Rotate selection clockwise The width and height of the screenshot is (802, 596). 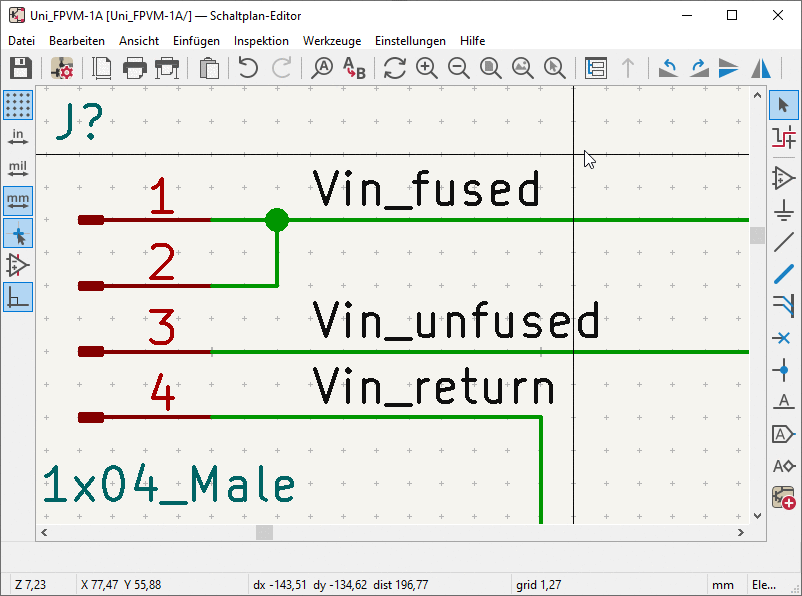pos(699,68)
